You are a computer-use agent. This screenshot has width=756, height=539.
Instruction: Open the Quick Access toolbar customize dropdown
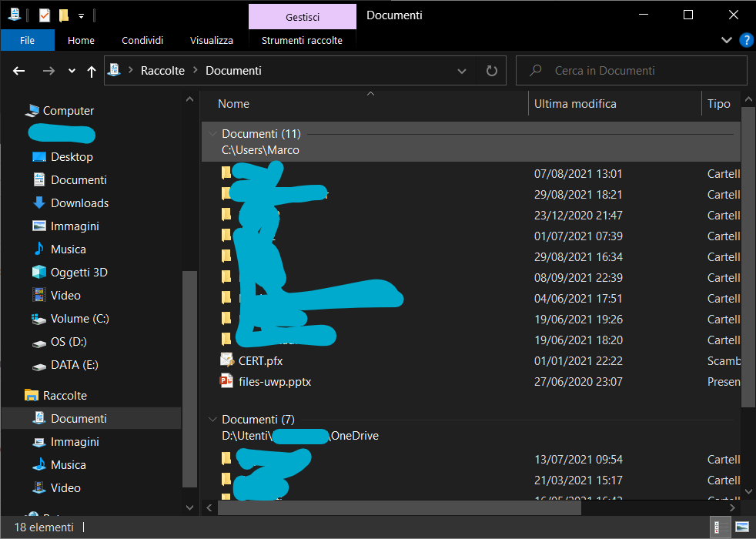[x=81, y=15]
